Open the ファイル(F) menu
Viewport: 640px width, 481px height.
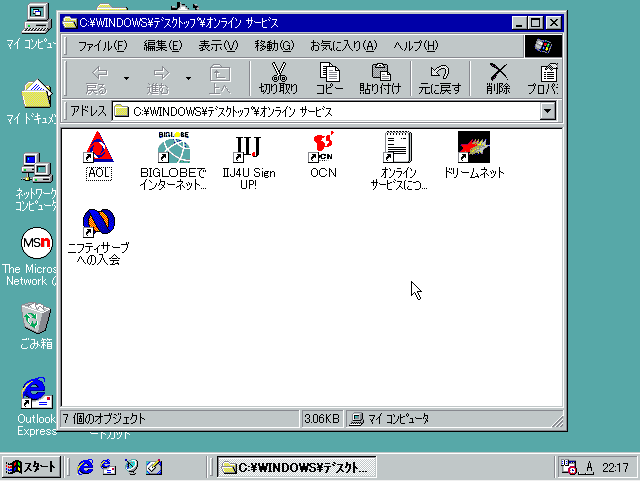tap(102, 46)
